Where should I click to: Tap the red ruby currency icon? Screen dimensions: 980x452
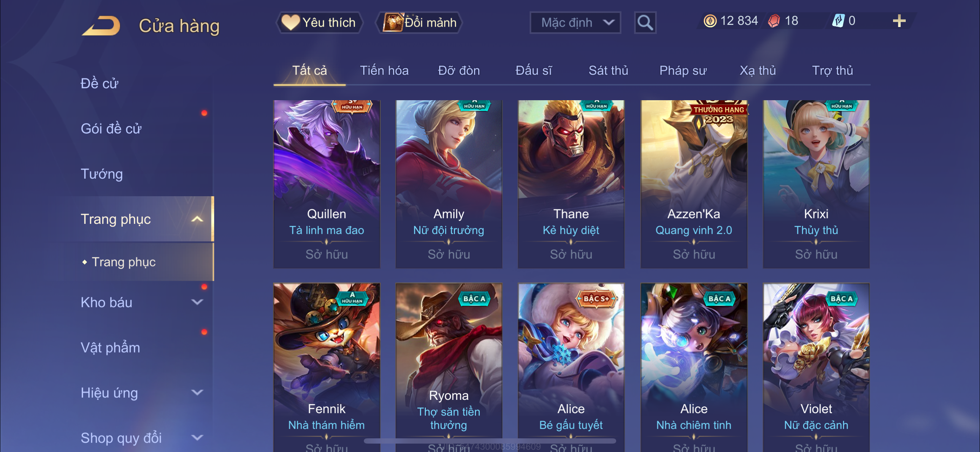coord(774,21)
